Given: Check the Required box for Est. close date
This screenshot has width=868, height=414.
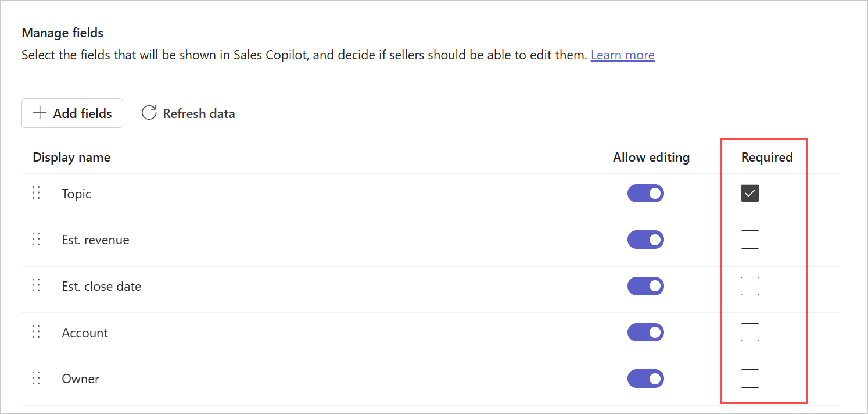Looking at the screenshot, I should (x=749, y=285).
